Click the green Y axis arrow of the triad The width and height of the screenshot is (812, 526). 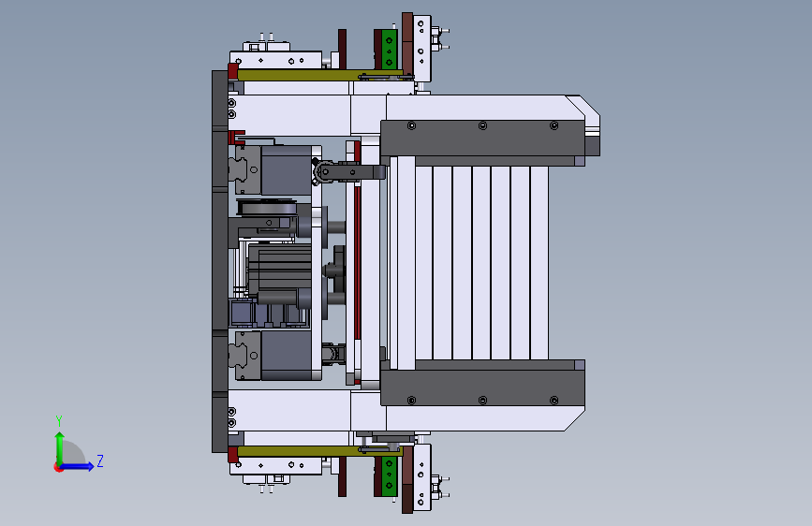[59, 448]
